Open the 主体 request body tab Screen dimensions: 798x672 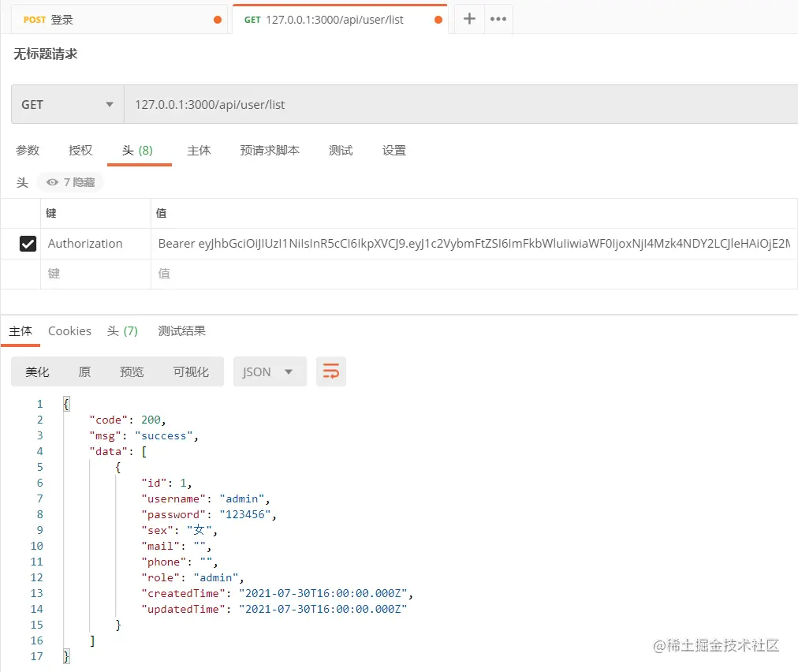point(199,151)
